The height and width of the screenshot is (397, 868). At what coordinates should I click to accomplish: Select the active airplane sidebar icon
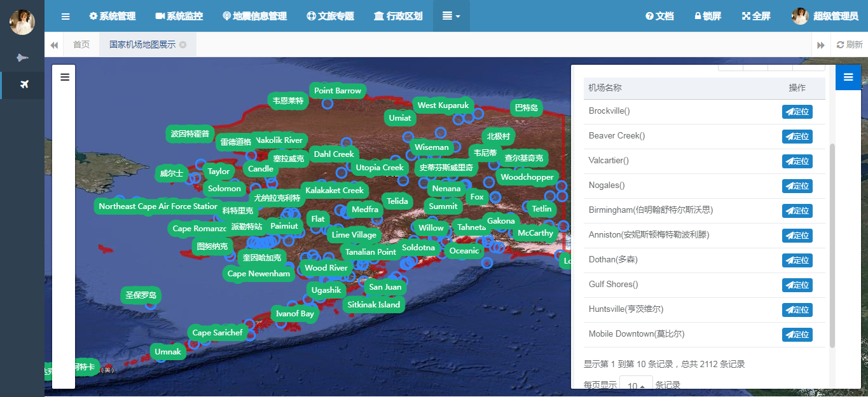(24, 84)
